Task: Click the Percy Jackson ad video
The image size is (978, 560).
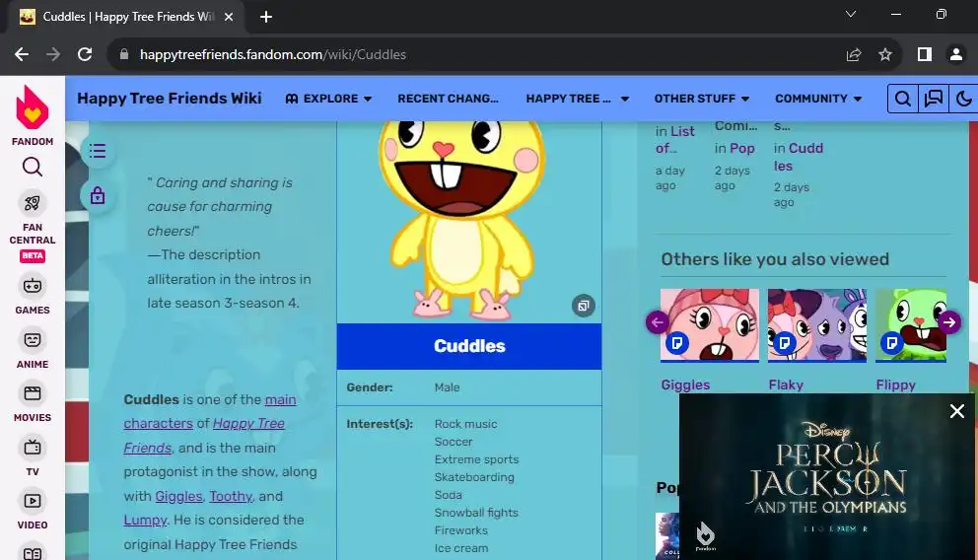Action: coord(828,476)
